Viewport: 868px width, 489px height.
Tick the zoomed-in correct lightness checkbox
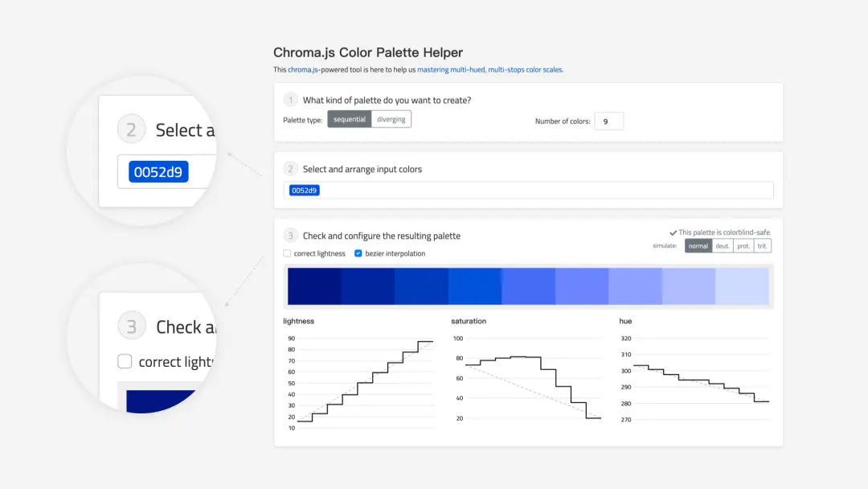(x=125, y=362)
